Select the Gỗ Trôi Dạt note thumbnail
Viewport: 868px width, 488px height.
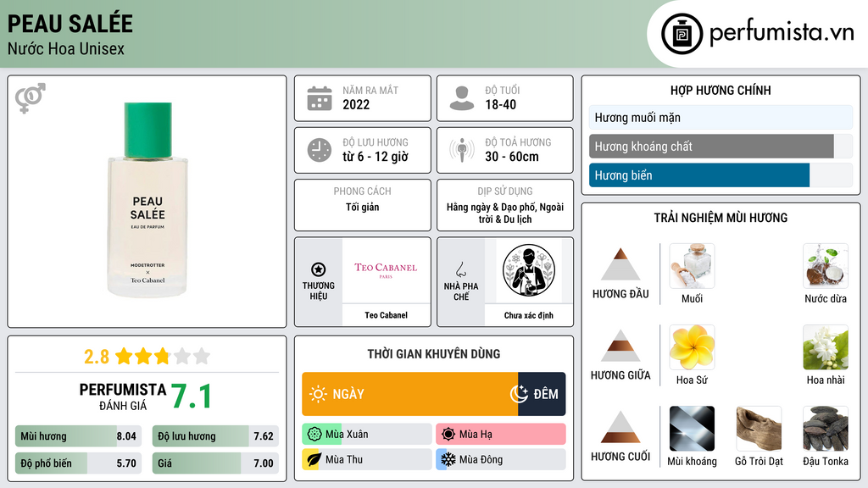coord(759,429)
